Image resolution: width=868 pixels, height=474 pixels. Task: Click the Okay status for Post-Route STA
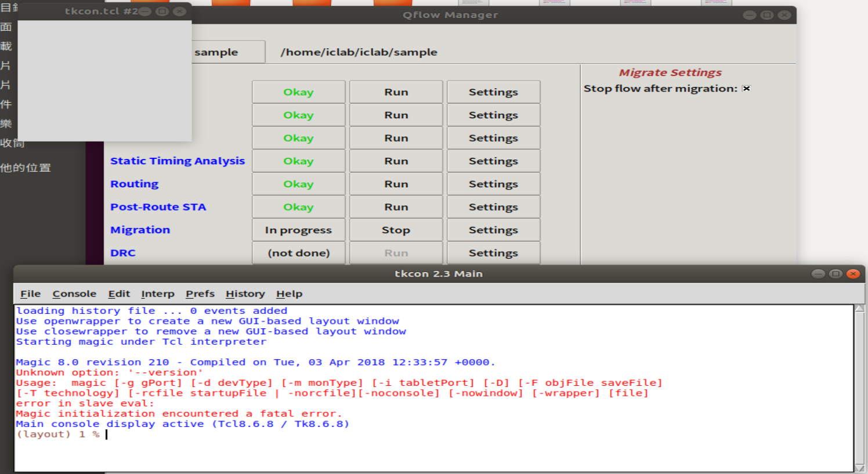[298, 207]
